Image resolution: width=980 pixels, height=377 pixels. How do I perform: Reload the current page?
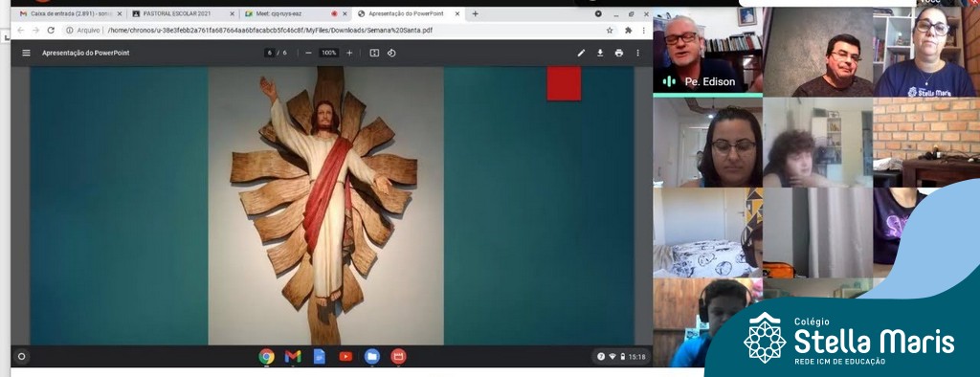coord(51,30)
